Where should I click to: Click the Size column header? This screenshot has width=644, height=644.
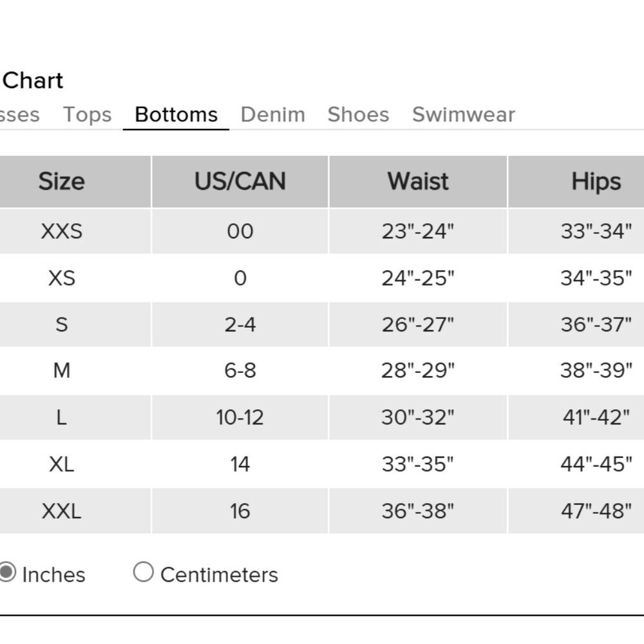pos(61,182)
